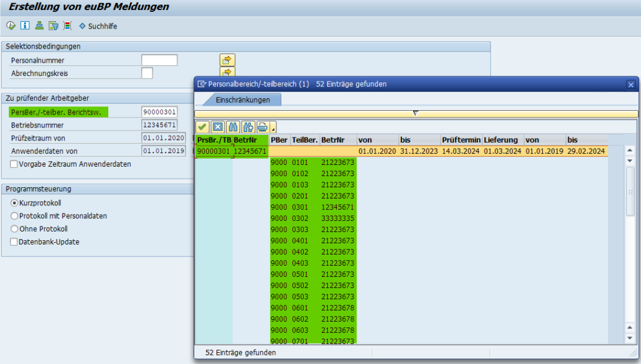
Task: Open multiple selection for Abrechnungskreis
Action: click(x=227, y=72)
